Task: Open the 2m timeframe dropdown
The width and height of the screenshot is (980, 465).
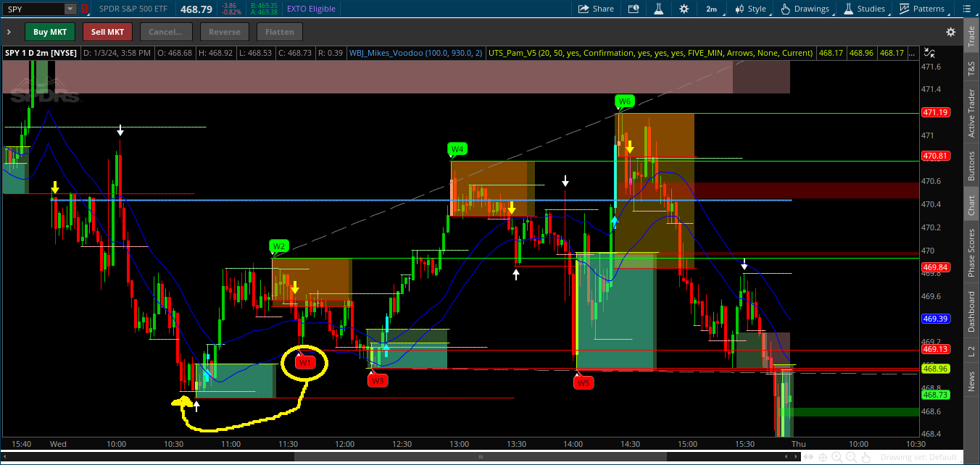Action: pyautogui.click(x=711, y=9)
